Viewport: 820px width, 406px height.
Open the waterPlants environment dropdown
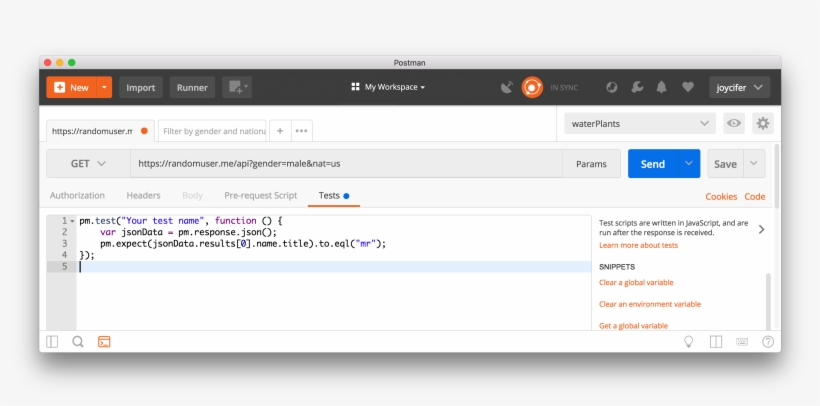pyautogui.click(x=640, y=123)
